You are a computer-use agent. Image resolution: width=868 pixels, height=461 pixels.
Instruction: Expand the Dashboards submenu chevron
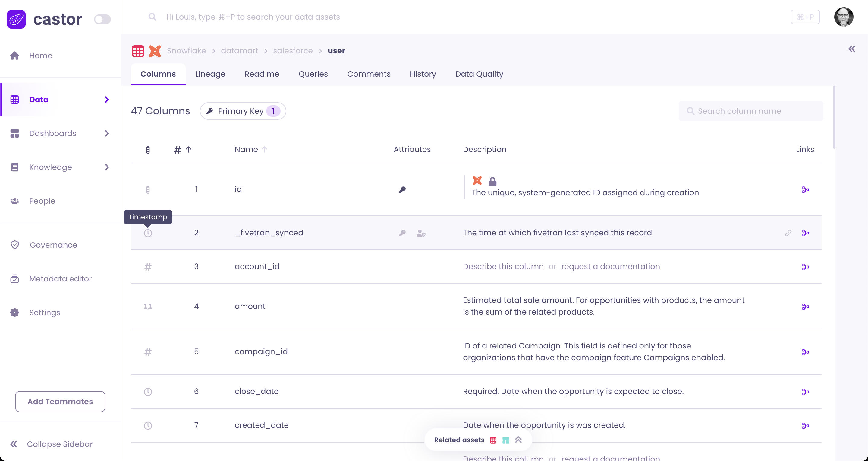coord(107,134)
